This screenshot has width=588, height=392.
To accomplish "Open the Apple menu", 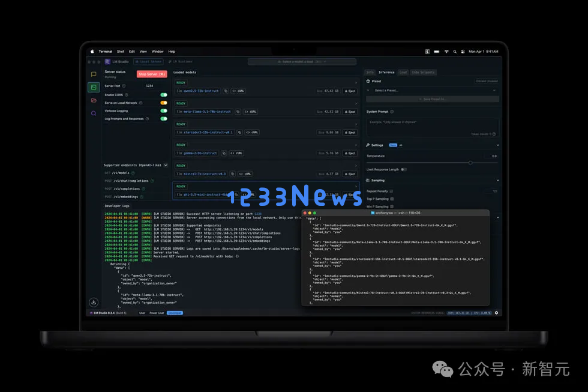I will pos(92,52).
